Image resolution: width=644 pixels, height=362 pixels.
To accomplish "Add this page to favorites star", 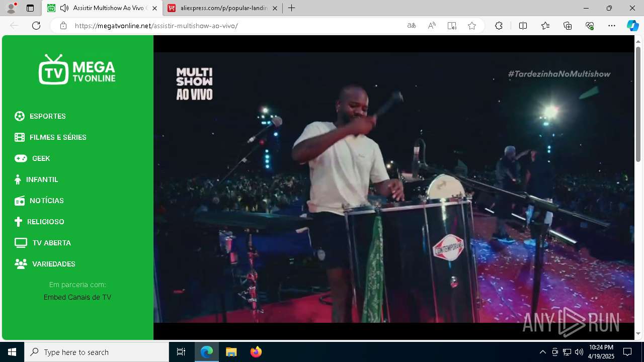I will [472, 26].
